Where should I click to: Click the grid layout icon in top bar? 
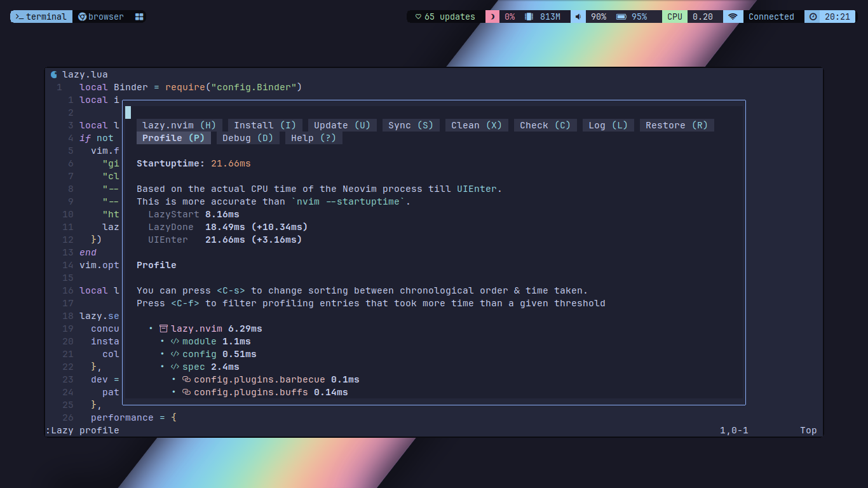coord(140,17)
